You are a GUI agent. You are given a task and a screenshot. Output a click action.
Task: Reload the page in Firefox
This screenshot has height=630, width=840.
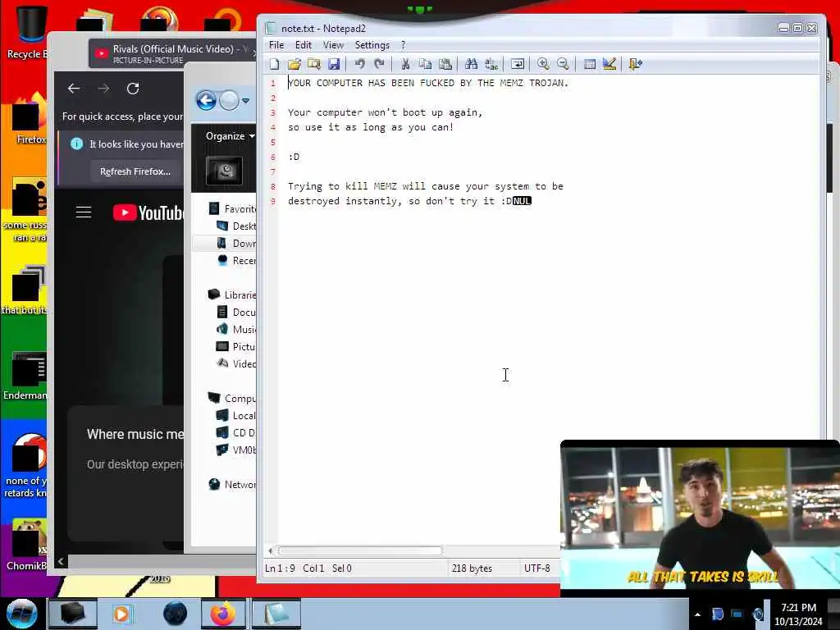(x=133, y=89)
